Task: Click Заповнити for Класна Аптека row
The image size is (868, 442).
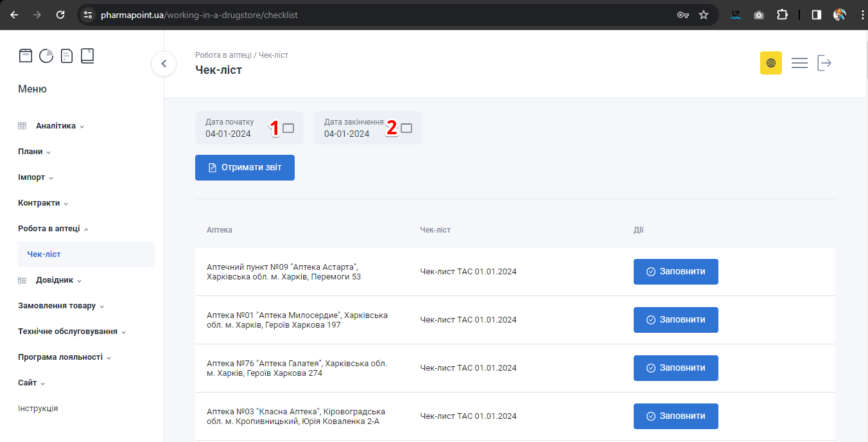Action: [x=675, y=416]
